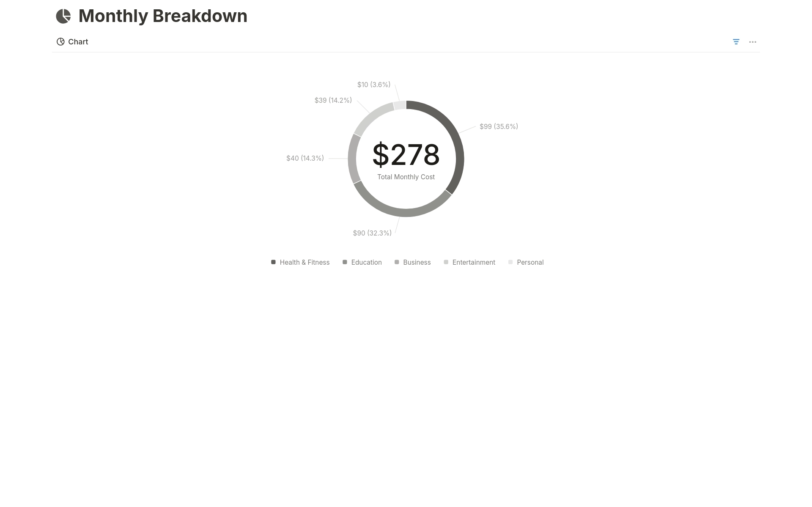Click the Education legend icon
Viewport: 812px width, 507px height.
(x=345, y=262)
